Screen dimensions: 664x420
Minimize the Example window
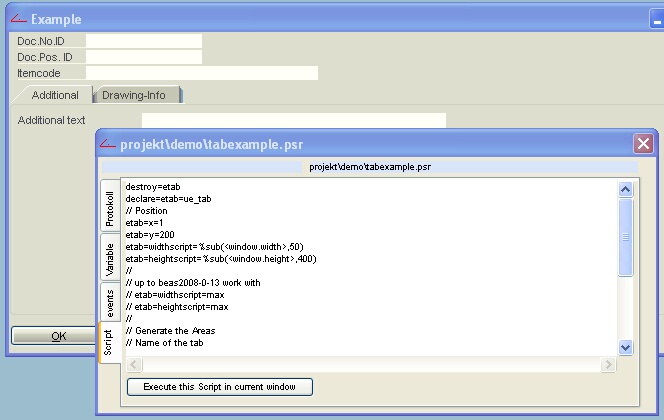656,20
